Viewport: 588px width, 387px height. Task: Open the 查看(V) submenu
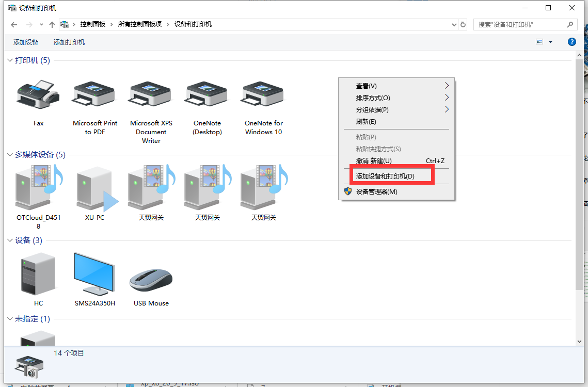click(x=396, y=86)
